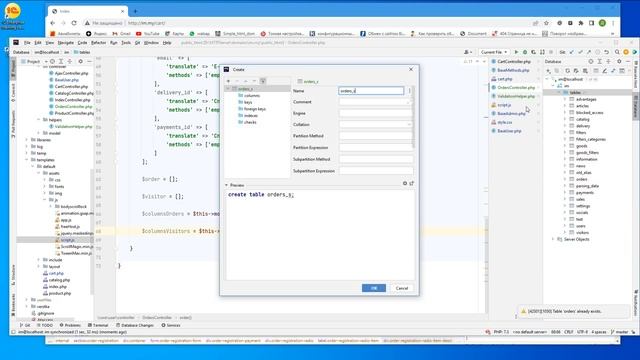640x360 pixels.
Task: Click the Database refresh icon
Action: 567,71
